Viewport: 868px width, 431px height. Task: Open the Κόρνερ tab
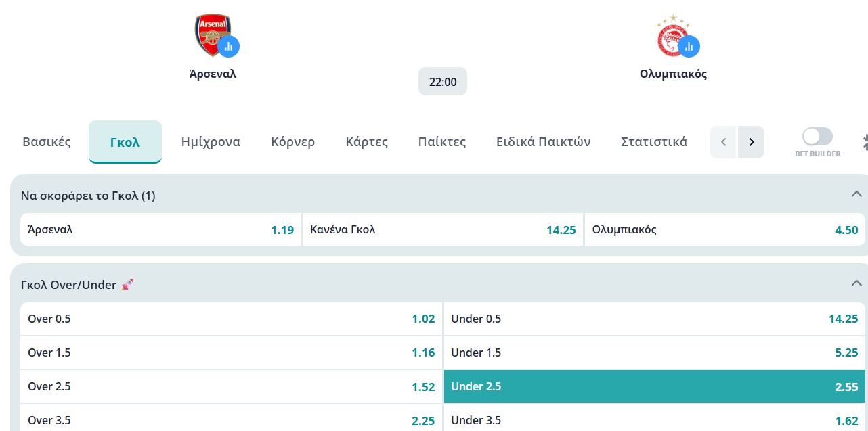[x=292, y=142]
